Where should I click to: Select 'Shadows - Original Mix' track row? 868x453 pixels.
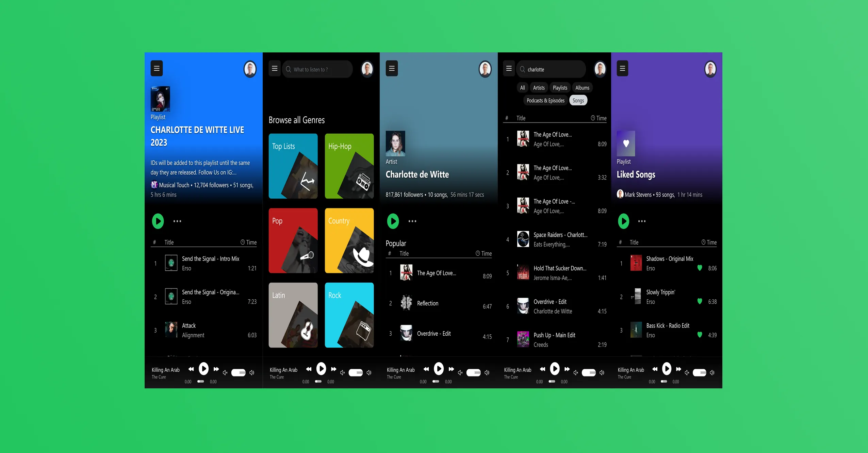pos(667,263)
